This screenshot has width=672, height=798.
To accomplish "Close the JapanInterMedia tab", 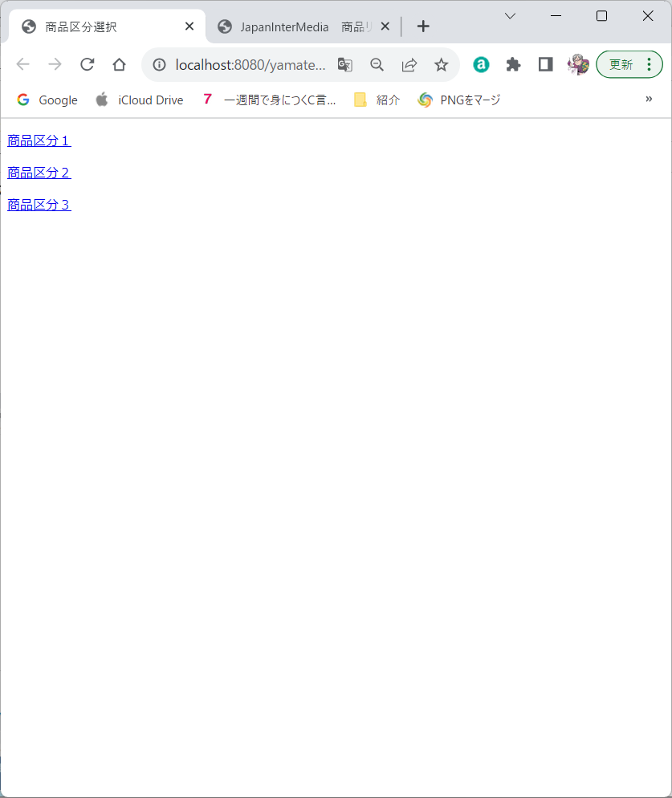I will point(385,26).
